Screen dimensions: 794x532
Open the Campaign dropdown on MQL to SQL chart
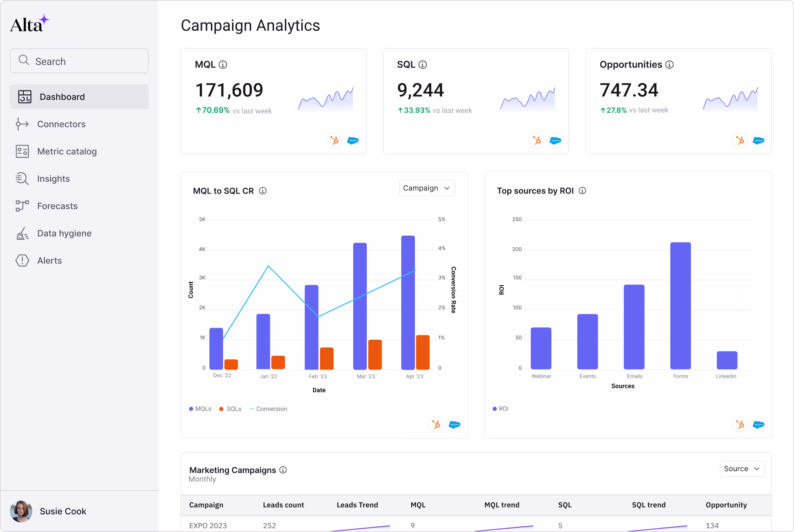tap(427, 188)
